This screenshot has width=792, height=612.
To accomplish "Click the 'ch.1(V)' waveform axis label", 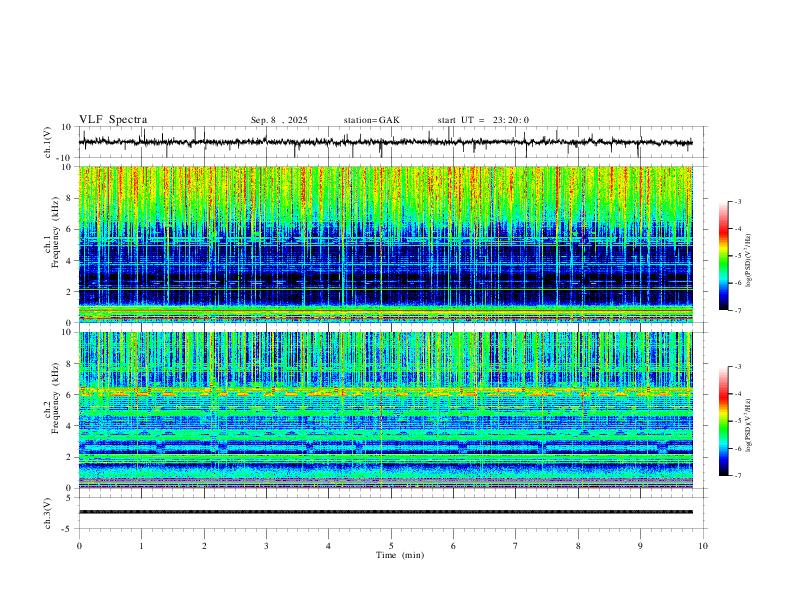I will (48, 142).
